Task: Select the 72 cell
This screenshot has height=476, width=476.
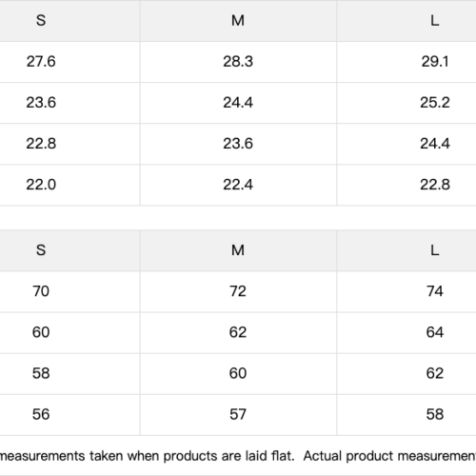Action: (x=238, y=291)
